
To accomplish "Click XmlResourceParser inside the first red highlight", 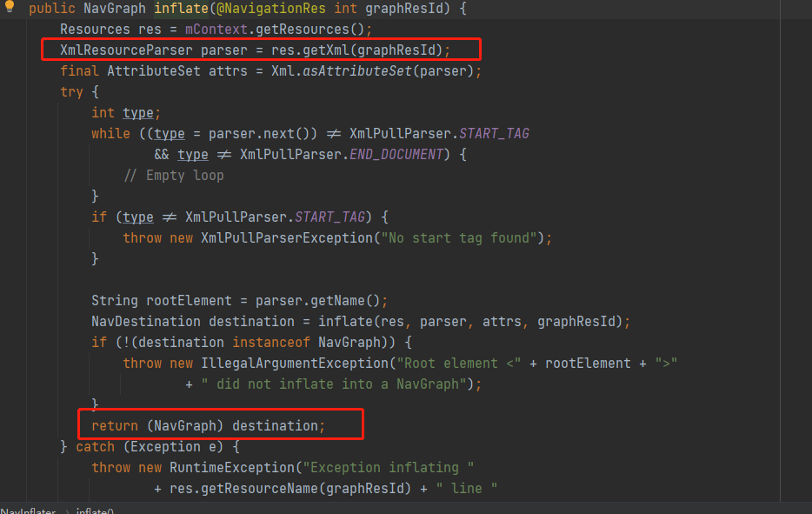I will [109, 50].
